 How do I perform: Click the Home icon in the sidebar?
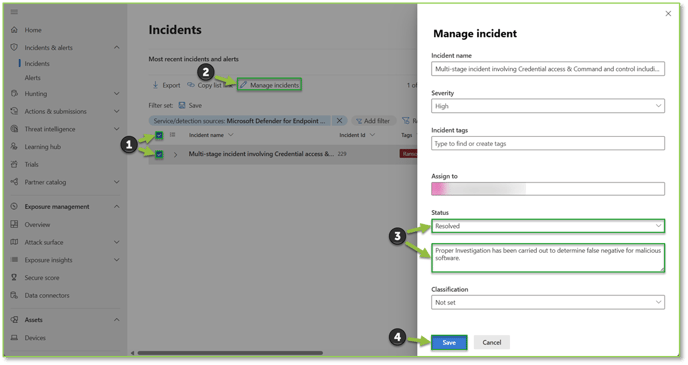point(14,30)
